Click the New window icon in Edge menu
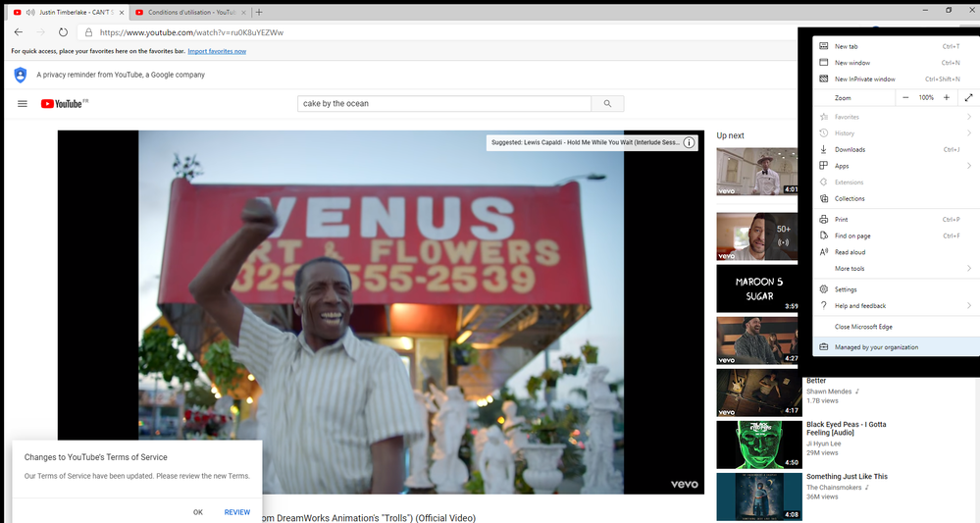Viewport: 980px width, 523px height. coord(824,63)
